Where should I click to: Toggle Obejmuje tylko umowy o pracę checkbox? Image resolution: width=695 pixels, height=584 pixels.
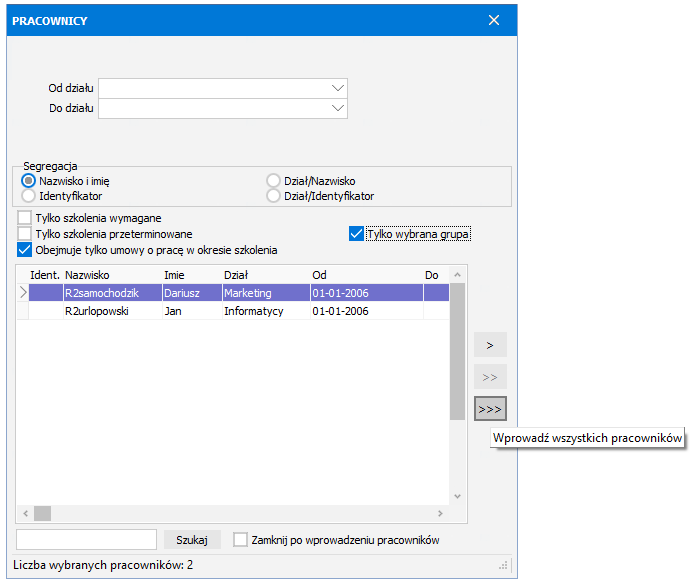coord(25,250)
